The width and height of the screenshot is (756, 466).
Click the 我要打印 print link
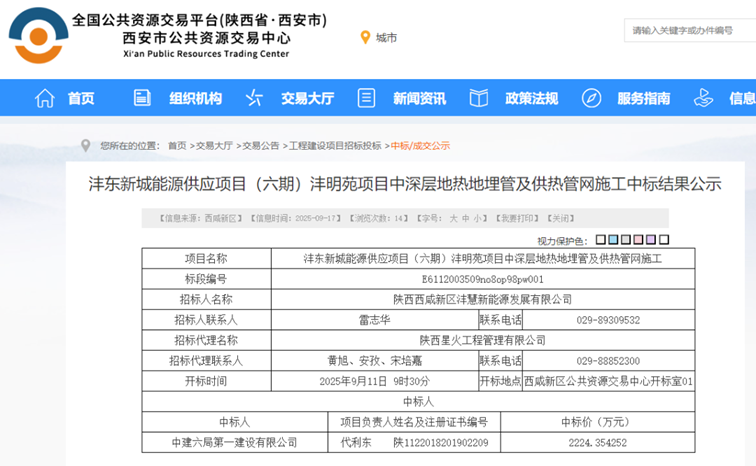click(519, 217)
